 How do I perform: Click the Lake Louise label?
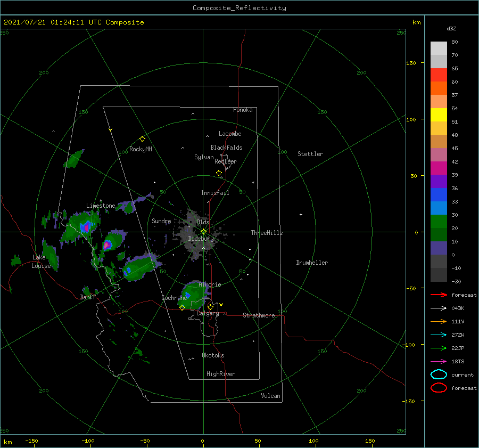point(41,262)
